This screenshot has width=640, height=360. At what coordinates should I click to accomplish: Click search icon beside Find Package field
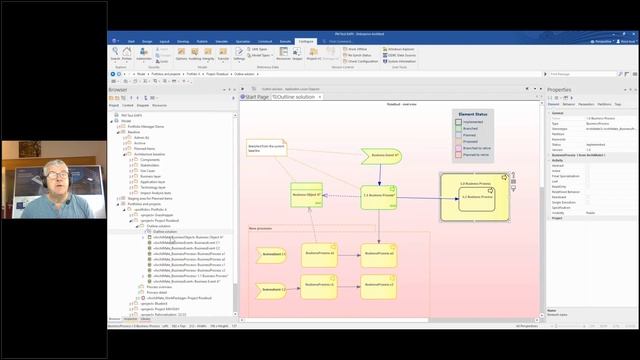(620, 74)
